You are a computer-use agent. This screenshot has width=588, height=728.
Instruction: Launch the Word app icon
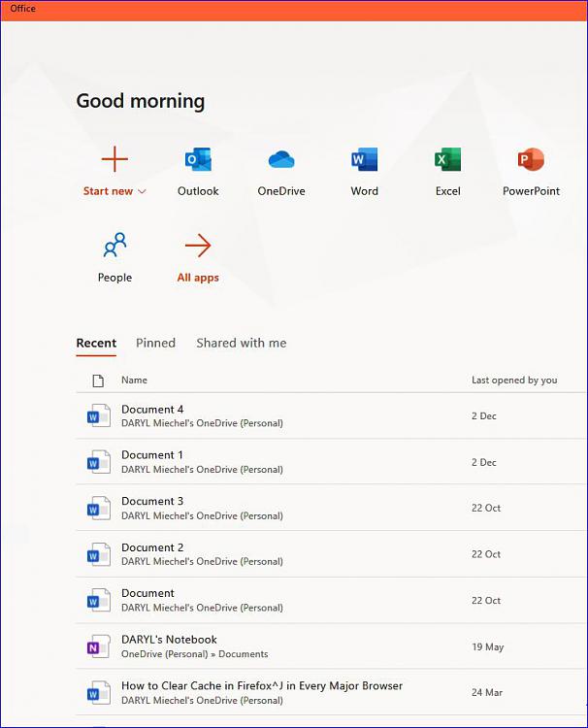tap(364, 160)
